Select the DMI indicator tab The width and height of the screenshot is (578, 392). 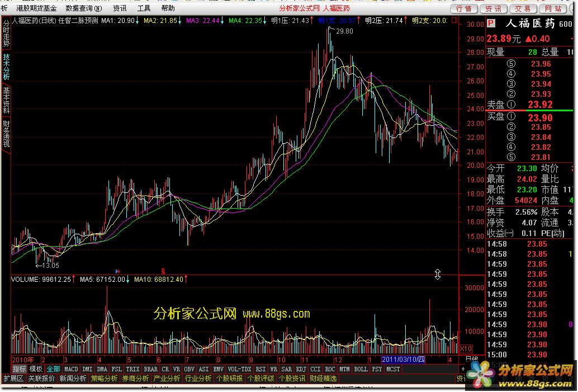tap(87, 369)
